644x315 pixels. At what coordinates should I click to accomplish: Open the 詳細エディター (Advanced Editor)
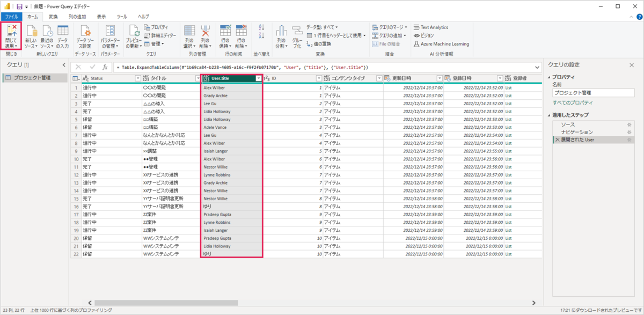160,35
